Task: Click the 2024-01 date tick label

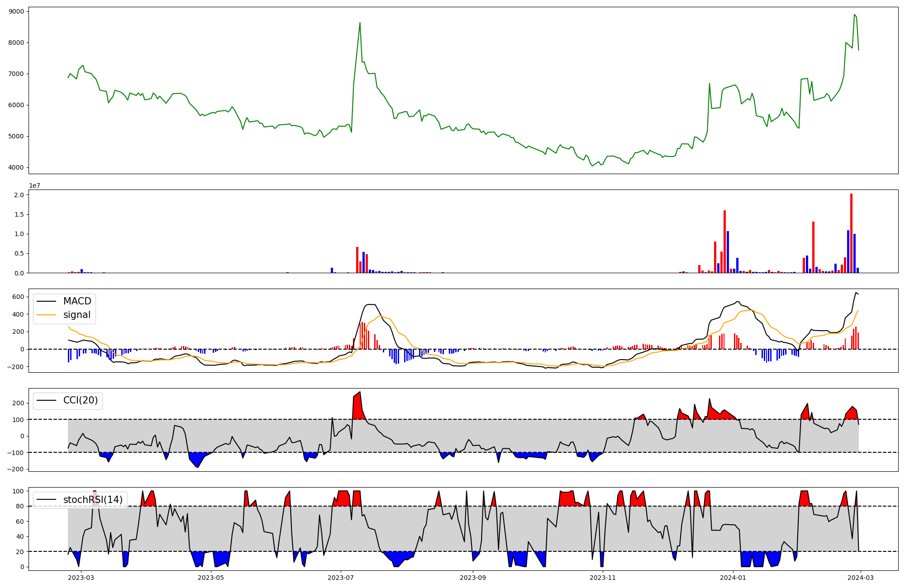Action: point(733,578)
